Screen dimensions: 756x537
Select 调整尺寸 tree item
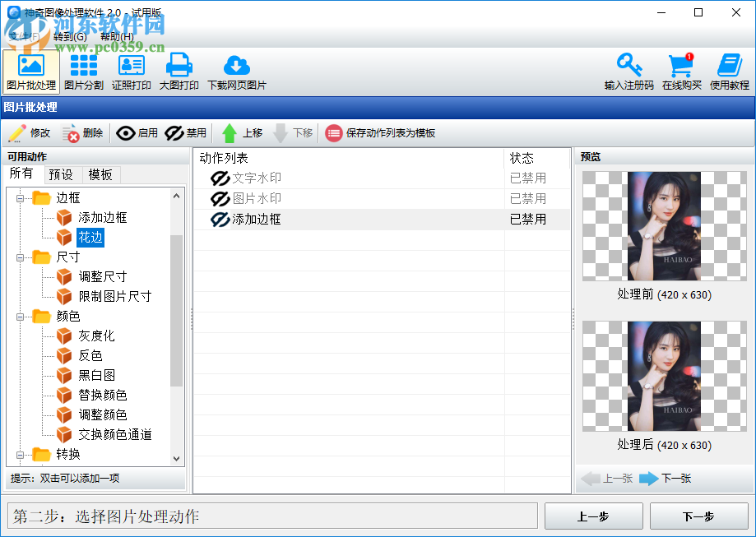pos(103,277)
